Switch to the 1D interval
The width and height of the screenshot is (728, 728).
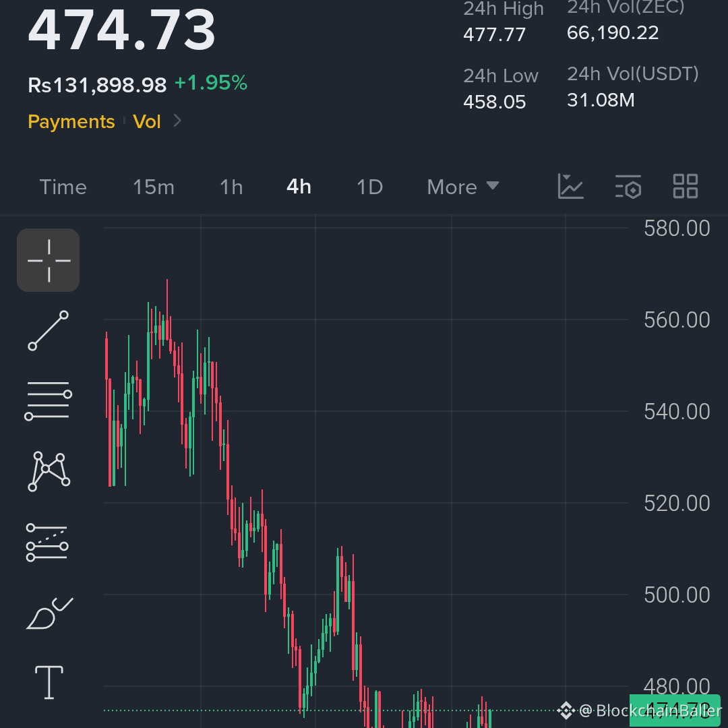click(369, 187)
